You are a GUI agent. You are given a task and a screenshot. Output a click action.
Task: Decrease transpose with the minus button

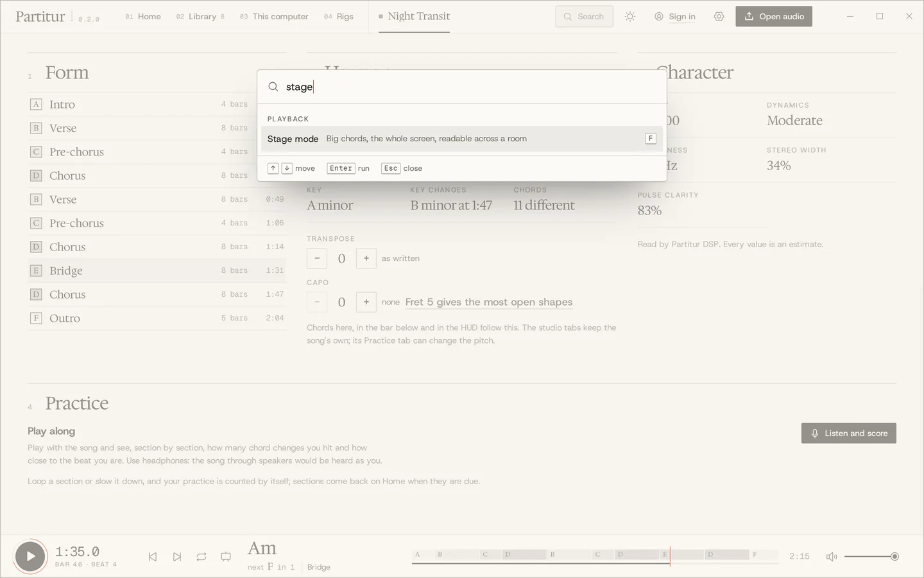pos(317,258)
